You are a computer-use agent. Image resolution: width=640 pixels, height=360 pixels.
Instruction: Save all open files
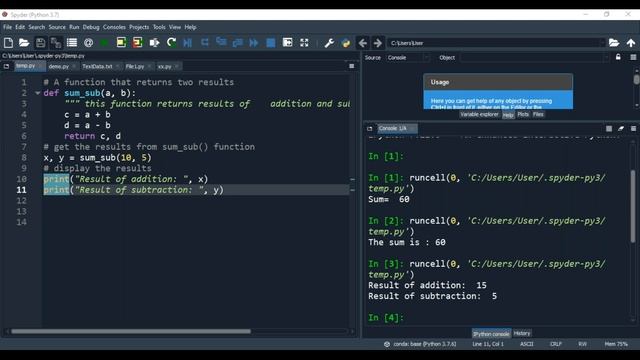pyautogui.click(x=56, y=42)
